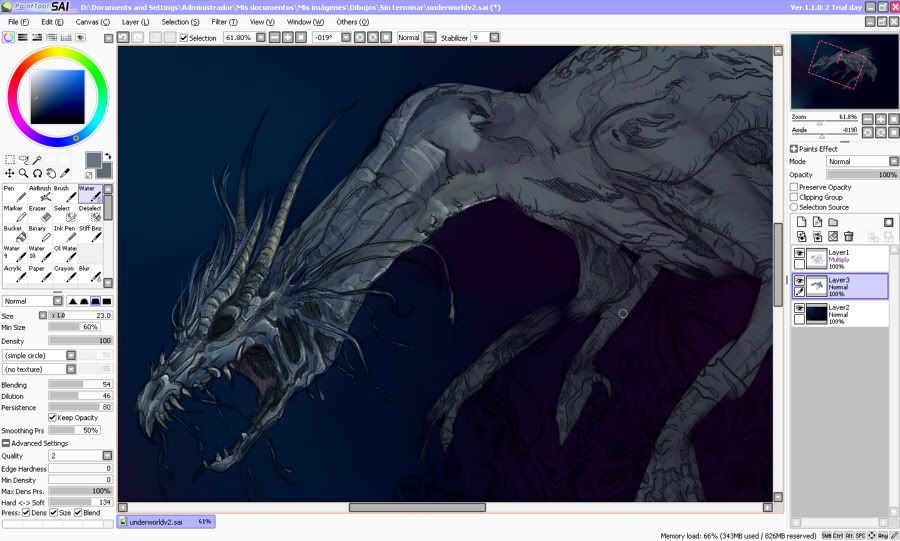Screen dimensions: 900x541
Task: Pick the zoom magnifier tool
Action: point(24,173)
